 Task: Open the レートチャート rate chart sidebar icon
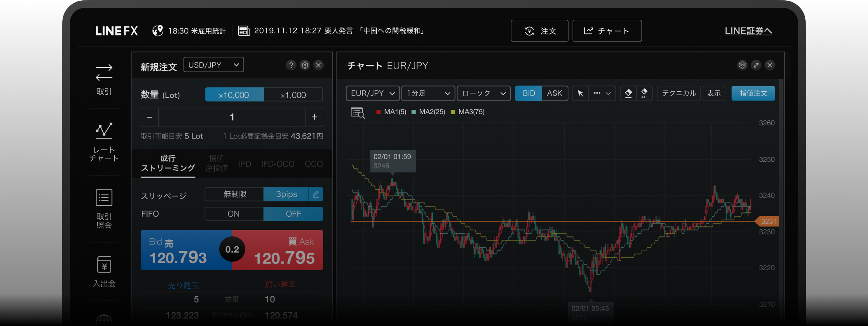coord(104,142)
